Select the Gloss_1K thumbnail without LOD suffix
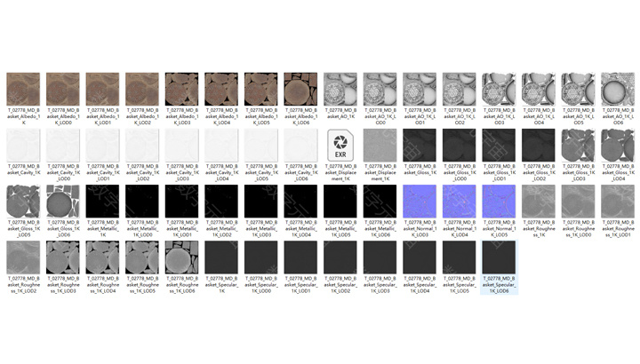The width and height of the screenshot is (640, 364). [420, 146]
